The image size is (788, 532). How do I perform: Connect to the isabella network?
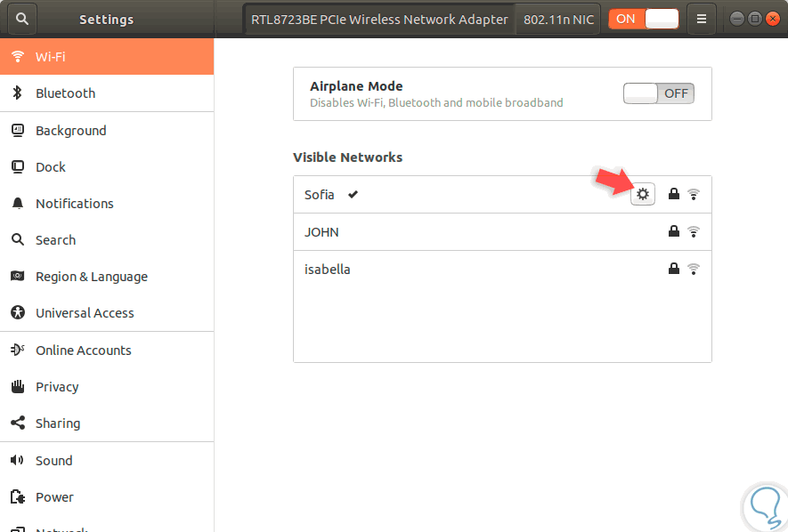502,269
